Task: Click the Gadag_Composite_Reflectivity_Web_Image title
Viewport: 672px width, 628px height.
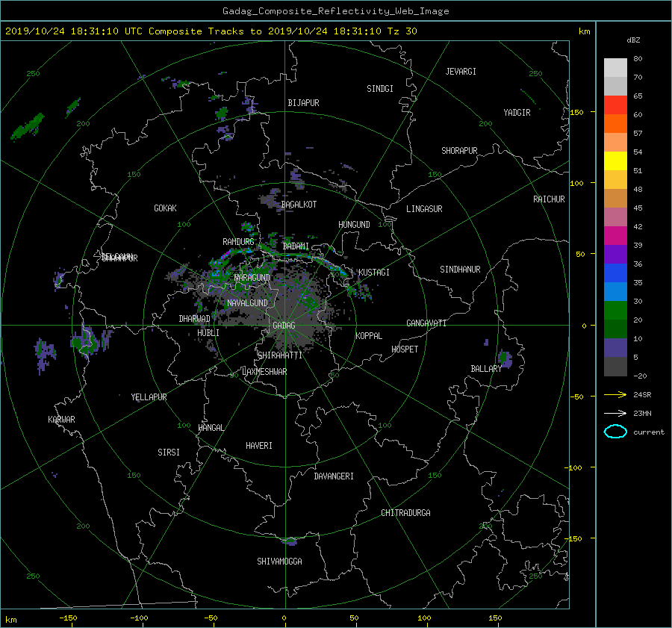Action: [x=335, y=11]
